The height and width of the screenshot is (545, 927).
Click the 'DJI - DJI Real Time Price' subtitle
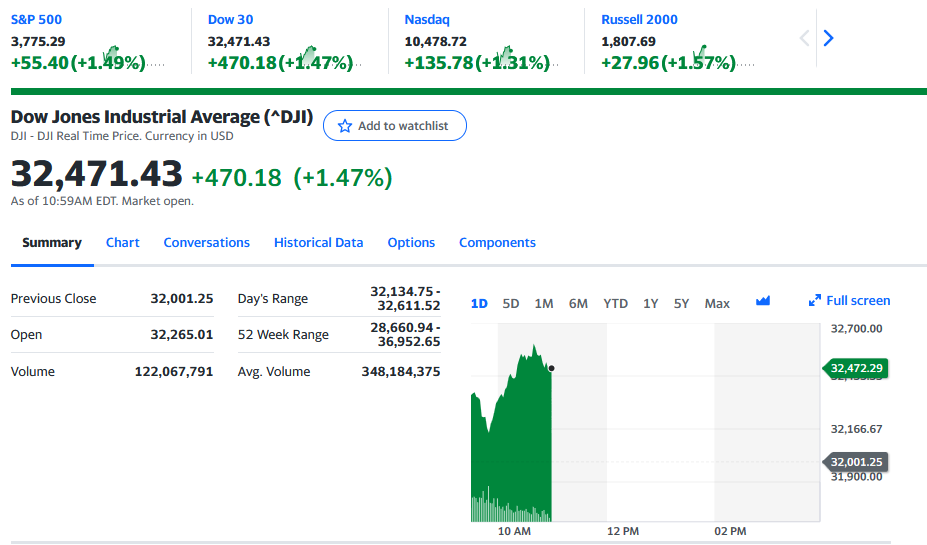(x=122, y=136)
